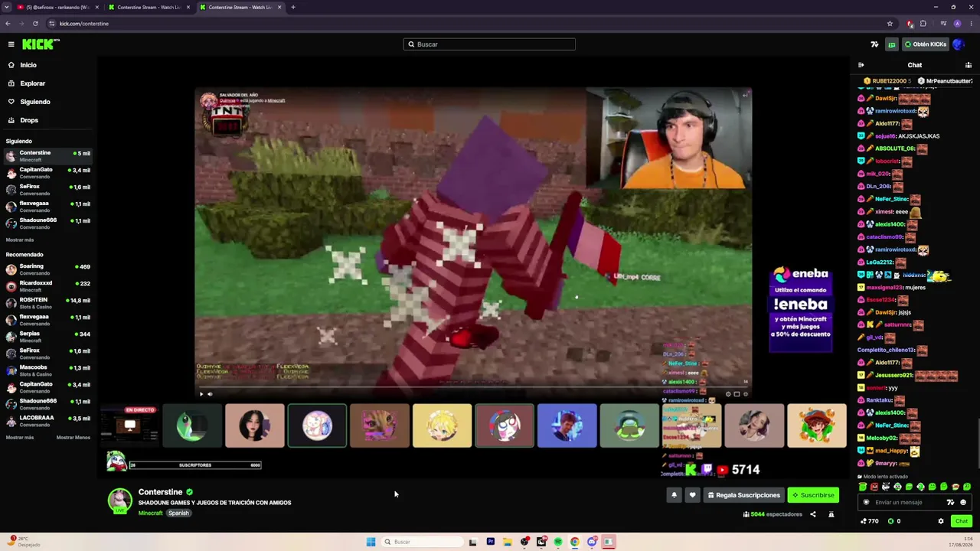This screenshot has width=980, height=551.
Task: Open 7TV emotes in chat input
Action: click(950, 503)
